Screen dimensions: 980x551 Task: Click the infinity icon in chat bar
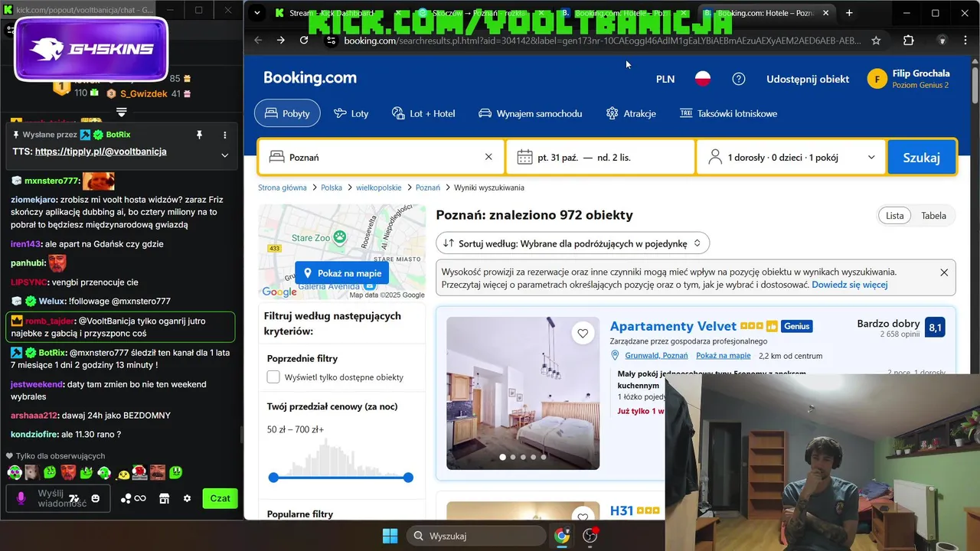click(x=140, y=498)
